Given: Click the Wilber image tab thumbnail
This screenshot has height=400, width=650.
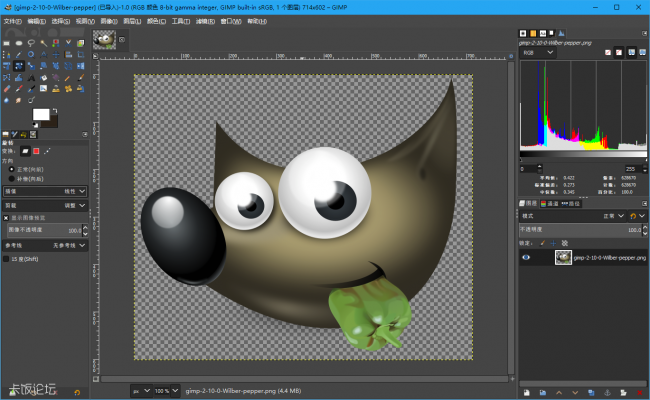Looking at the screenshot, I should click(x=102, y=39).
